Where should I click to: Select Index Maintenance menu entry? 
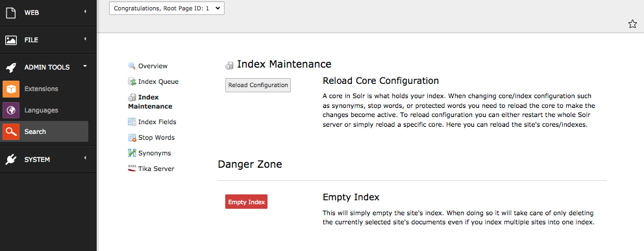pos(150,101)
